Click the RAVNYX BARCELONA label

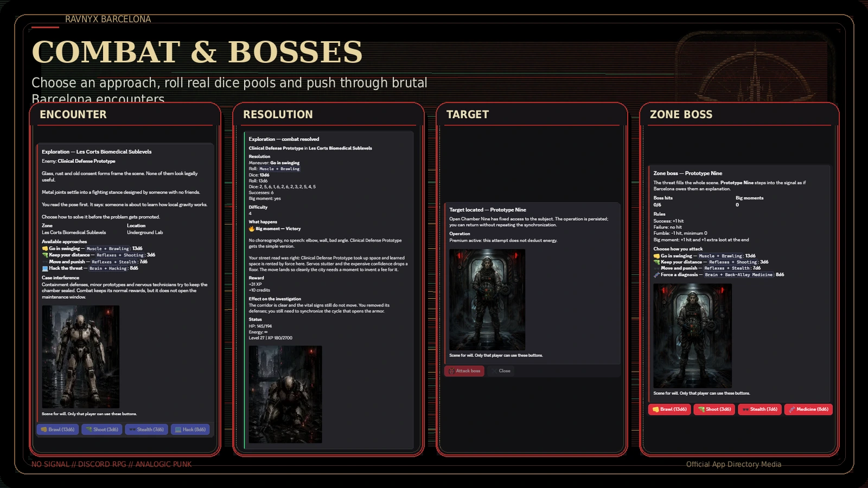[x=108, y=19]
